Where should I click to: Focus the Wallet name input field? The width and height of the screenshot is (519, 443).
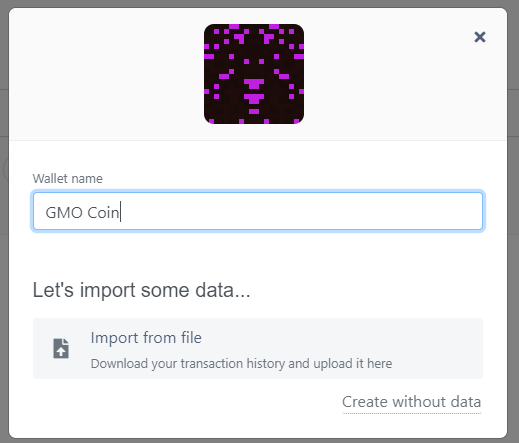pyautogui.click(x=258, y=211)
